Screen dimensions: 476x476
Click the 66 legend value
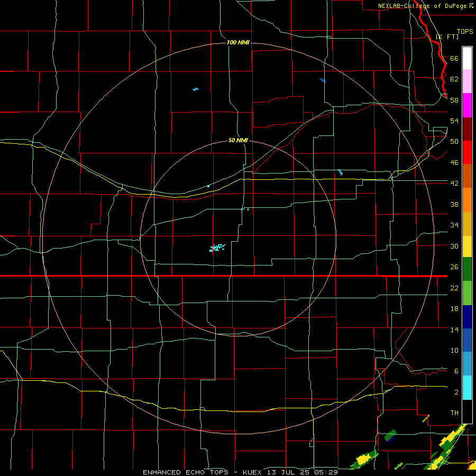coord(454,59)
